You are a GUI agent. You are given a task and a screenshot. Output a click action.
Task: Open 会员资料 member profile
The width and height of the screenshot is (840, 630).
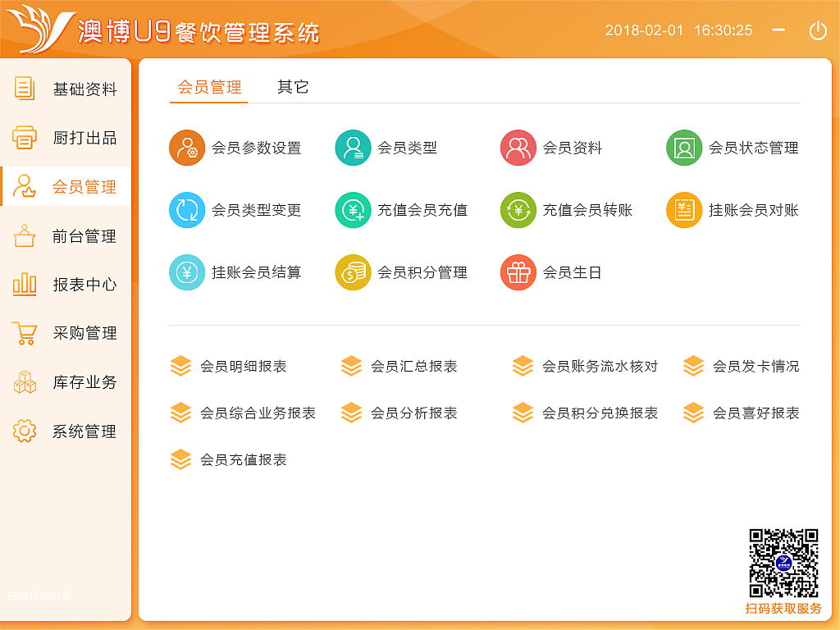click(x=518, y=148)
